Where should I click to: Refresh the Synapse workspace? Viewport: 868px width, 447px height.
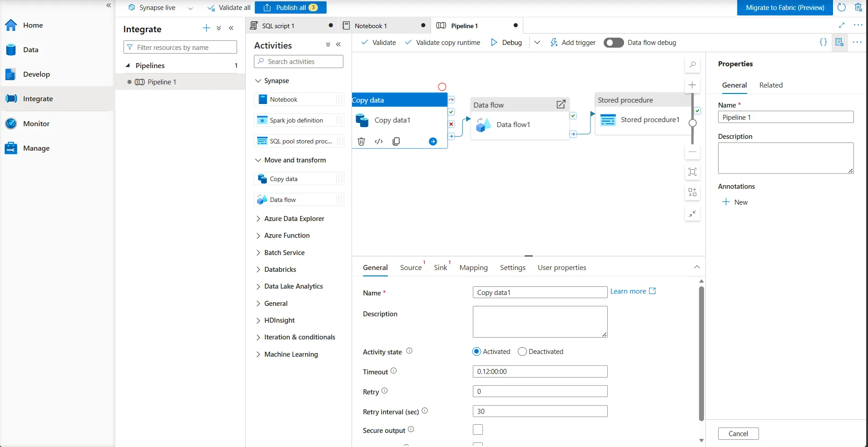[x=842, y=7]
